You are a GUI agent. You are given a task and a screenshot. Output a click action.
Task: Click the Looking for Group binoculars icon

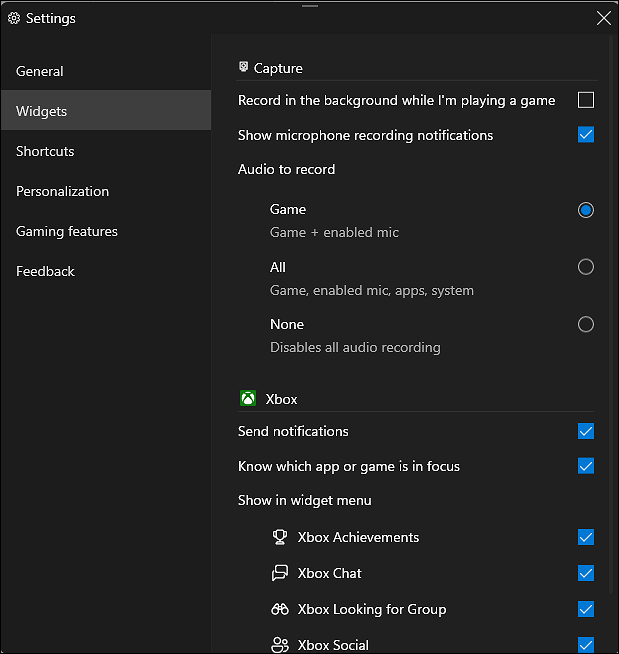280,609
